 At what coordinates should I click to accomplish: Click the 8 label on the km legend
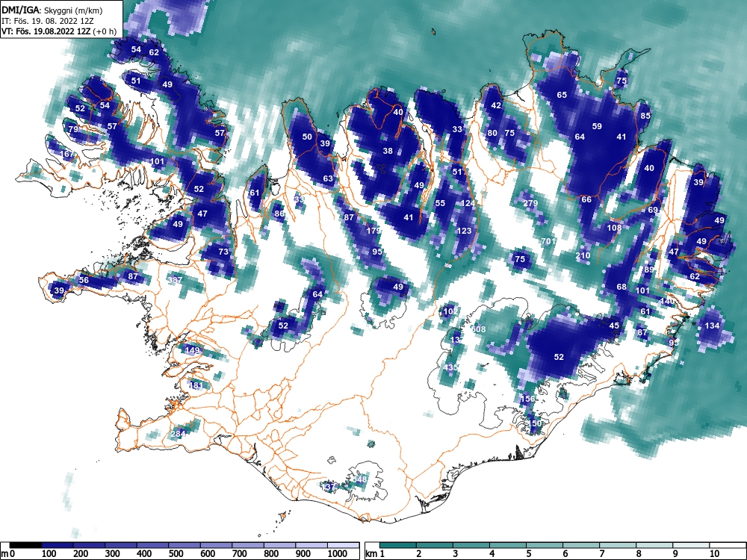639,553
